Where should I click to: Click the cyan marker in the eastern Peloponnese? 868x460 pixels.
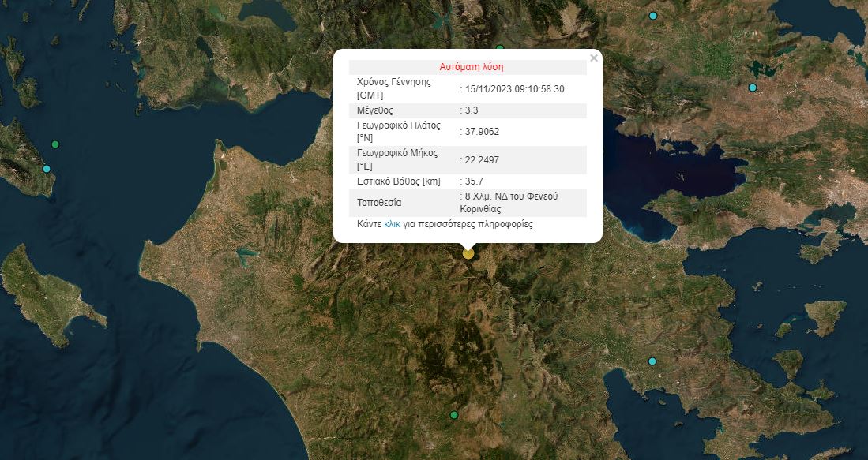[x=652, y=361]
